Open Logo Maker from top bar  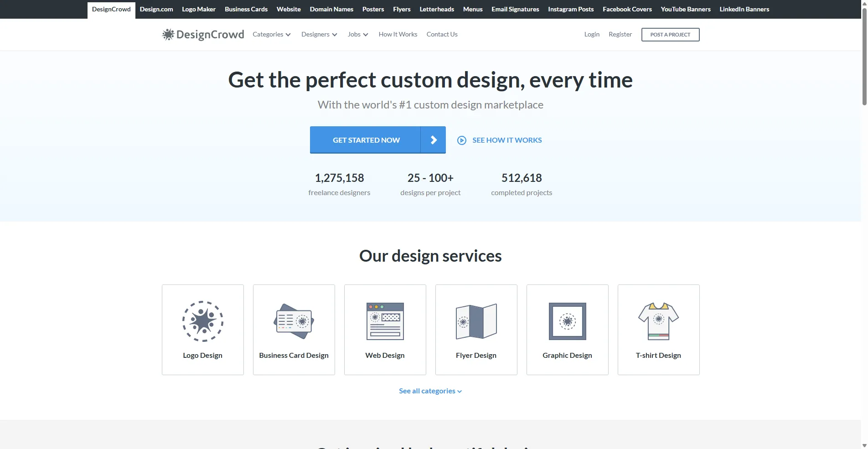tap(199, 9)
